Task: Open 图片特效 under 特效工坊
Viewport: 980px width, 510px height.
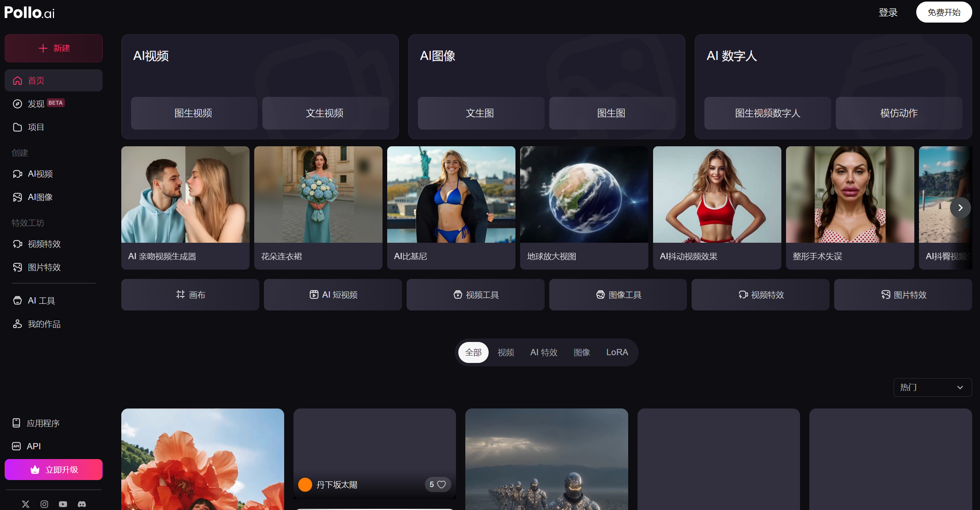Action: [44, 267]
